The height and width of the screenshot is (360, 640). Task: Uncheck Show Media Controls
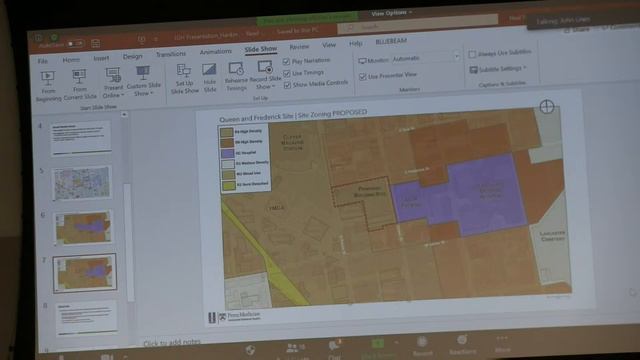287,85
